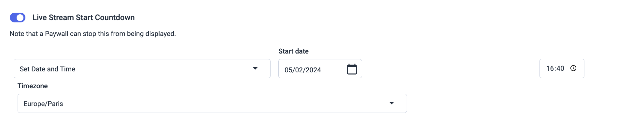Click the Start date label
644x122 pixels.
coord(293,51)
